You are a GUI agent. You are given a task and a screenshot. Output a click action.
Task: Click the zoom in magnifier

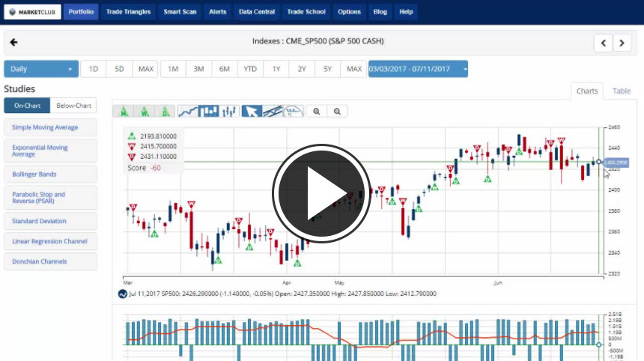[317, 111]
